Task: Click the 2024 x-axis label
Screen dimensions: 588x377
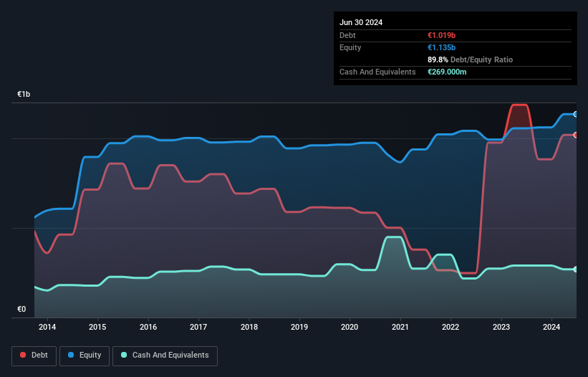Action: tap(551, 327)
